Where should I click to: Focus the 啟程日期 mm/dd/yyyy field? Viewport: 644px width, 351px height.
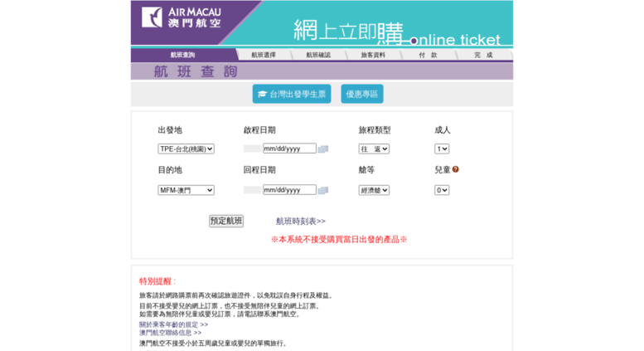coord(289,149)
